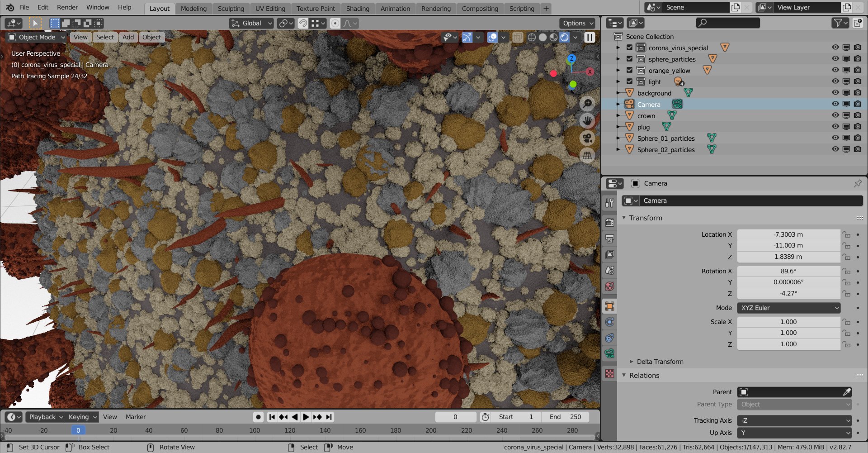Image resolution: width=868 pixels, height=453 pixels.
Task: Open the Tracking Axis -Z dropdown
Action: coord(794,420)
